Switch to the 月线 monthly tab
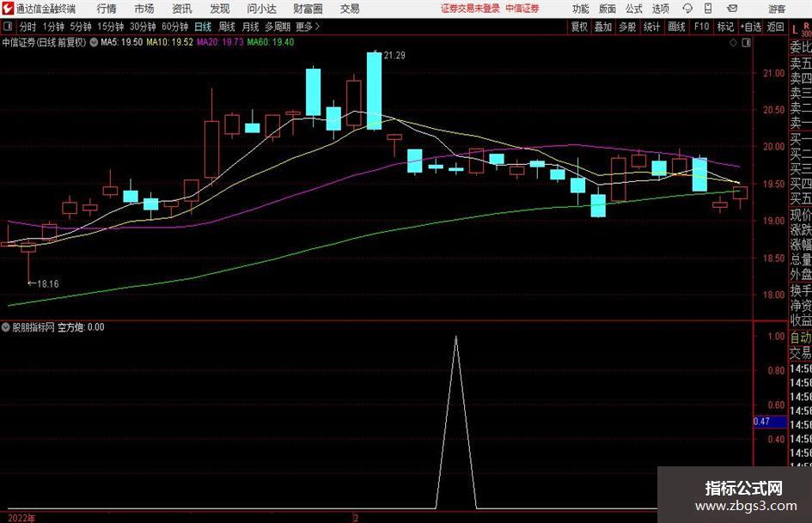 tap(251, 27)
